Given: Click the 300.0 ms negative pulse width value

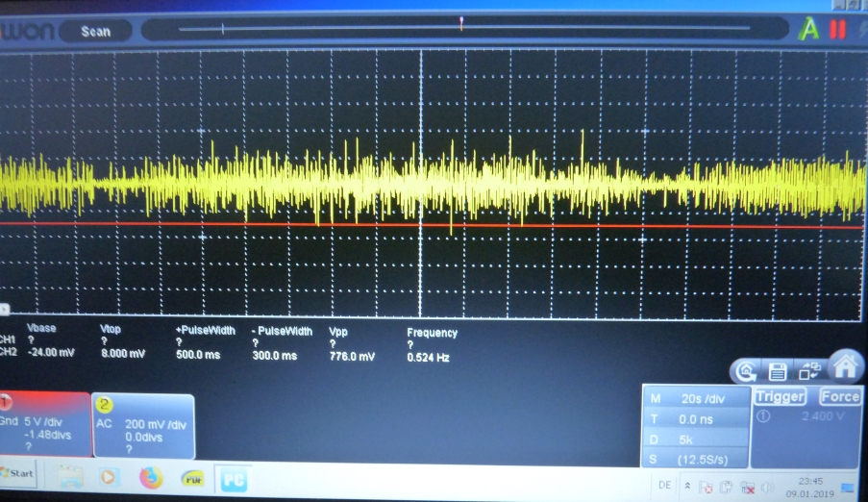Looking at the screenshot, I should click(x=275, y=356).
